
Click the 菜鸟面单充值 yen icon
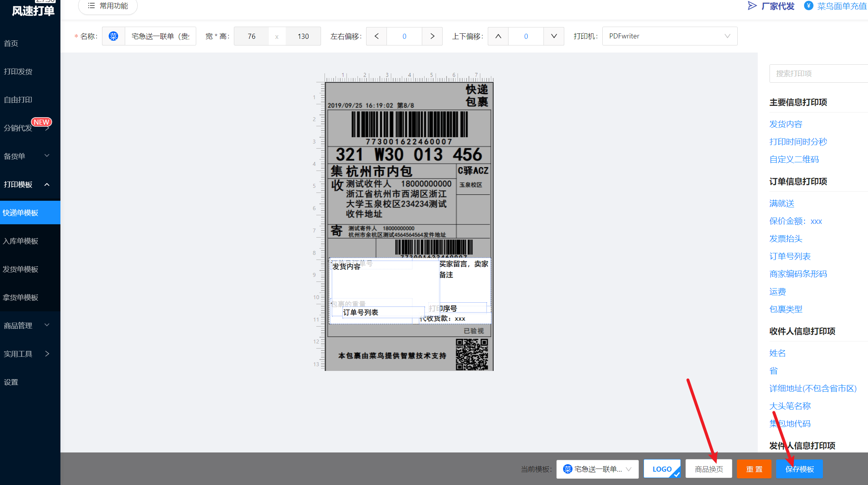808,5
